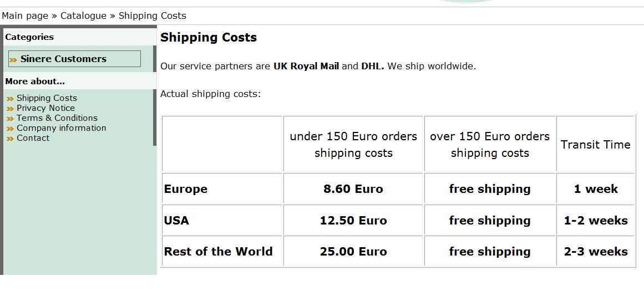Click the arrow bullet before Contact
The width and height of the screenshot is (644, 291).
[x=10, y=139]
